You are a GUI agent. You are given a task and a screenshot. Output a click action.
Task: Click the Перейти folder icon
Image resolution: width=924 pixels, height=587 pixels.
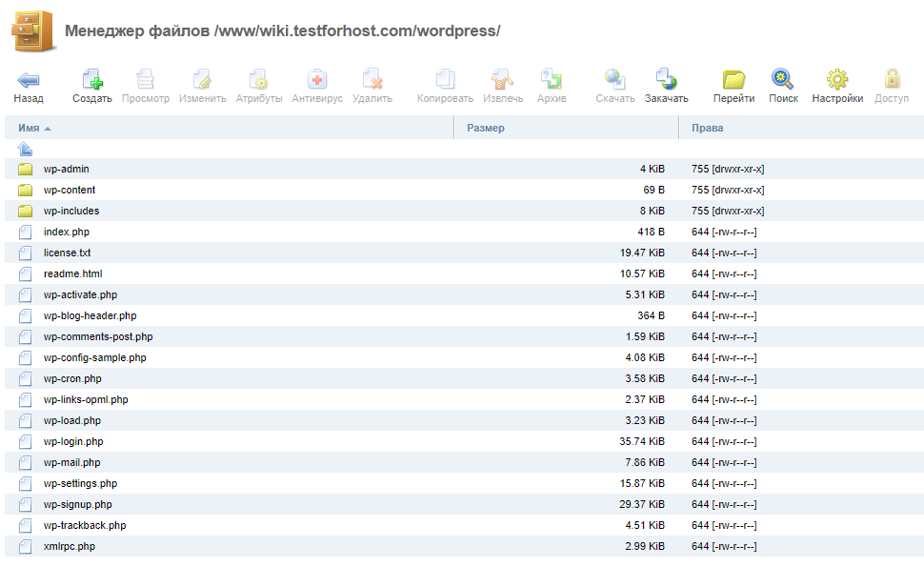click(733, 80)
